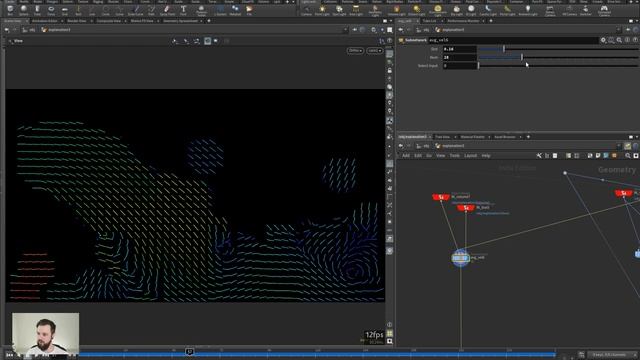Open the Layout menu in network editor
The image size is (640, 360).
470,156
